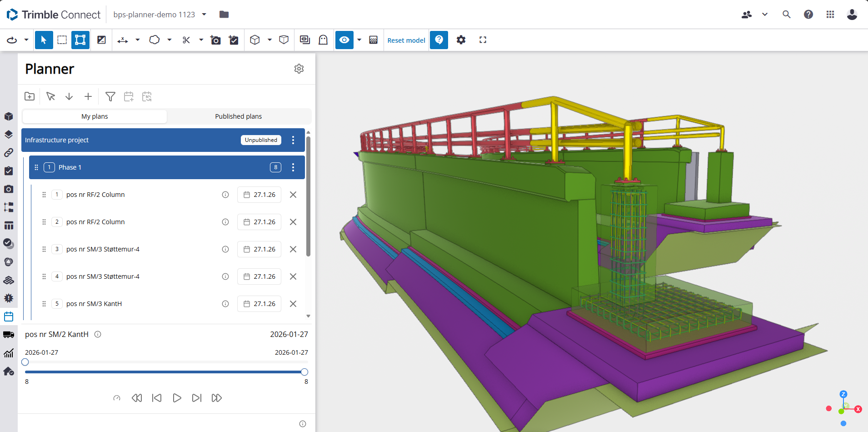Open the Models cube sidebar icon
The image size is (868, 432).
point(9,116)
